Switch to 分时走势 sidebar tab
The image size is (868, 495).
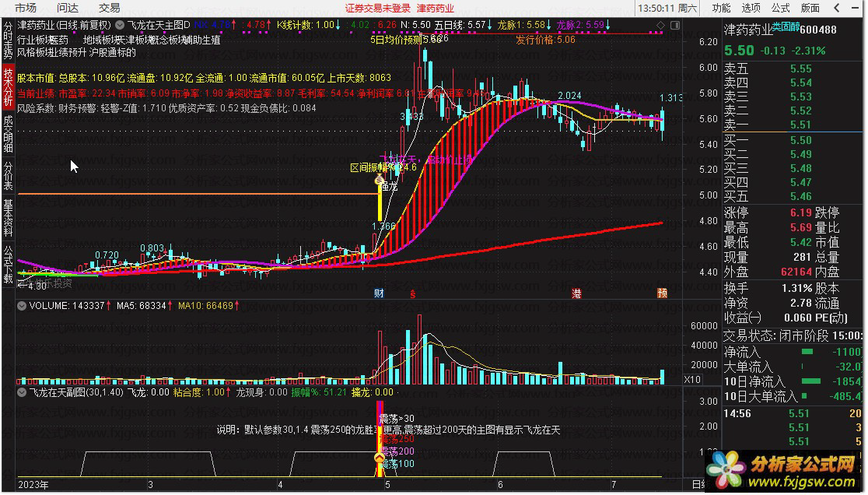click(x=8, y=40)
